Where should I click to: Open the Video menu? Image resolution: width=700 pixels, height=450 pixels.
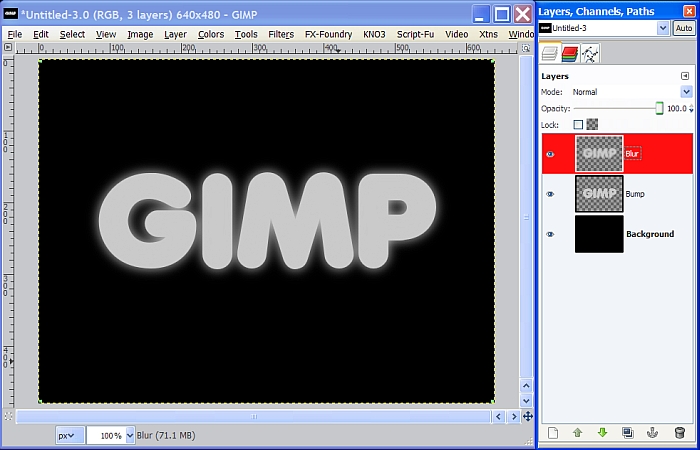(x=457, y=34)
